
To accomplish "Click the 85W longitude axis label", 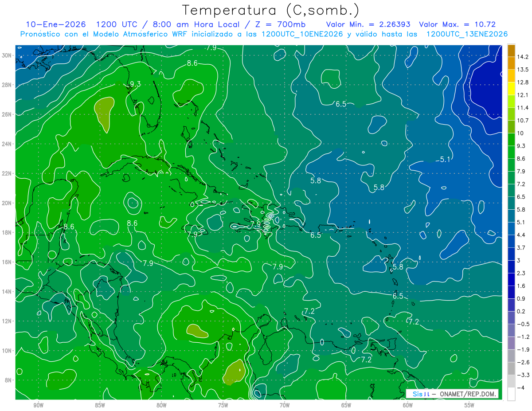I will [100, 405].
